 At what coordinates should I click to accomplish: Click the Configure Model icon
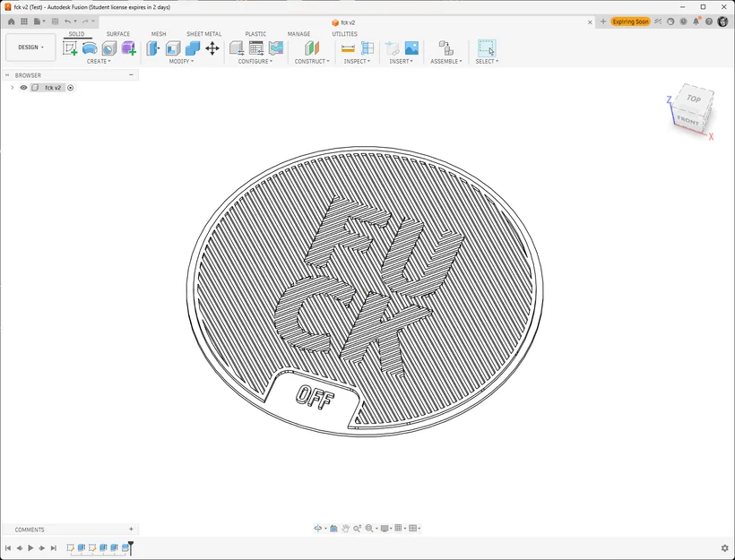tap(237, 47)
